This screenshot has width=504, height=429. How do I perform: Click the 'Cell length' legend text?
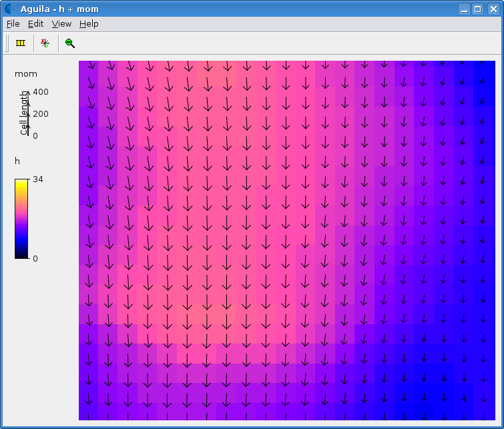coord(24,113)
